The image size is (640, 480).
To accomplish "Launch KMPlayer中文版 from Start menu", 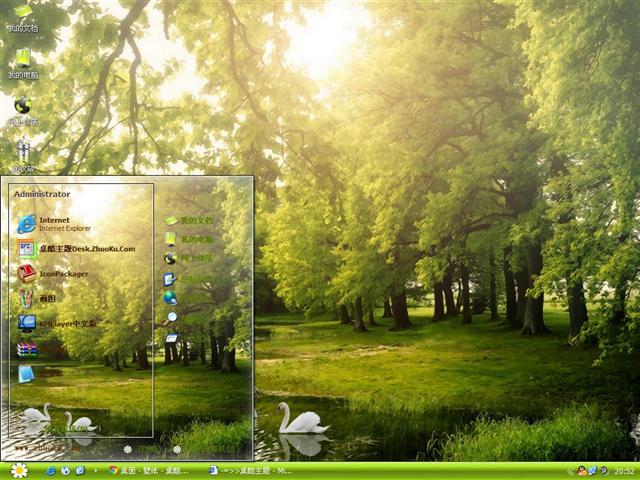I will pos(56,324).
